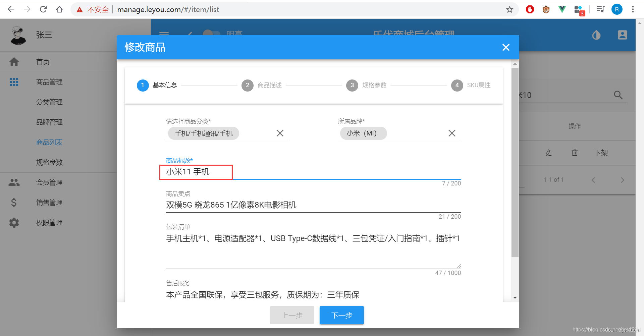Click the 张三 user avatar
The height and width of the screenshot is (336, 644).
click(x=18, y=35)
